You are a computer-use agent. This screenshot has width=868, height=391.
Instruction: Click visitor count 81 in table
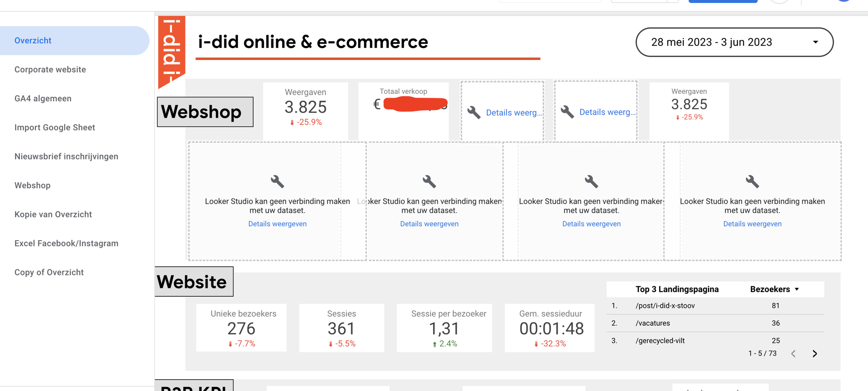coord(776,306)
